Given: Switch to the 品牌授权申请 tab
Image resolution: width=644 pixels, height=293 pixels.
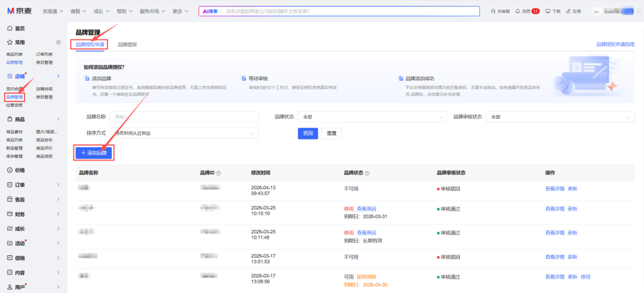Looking at the screenshot, I should coord(89,44).
